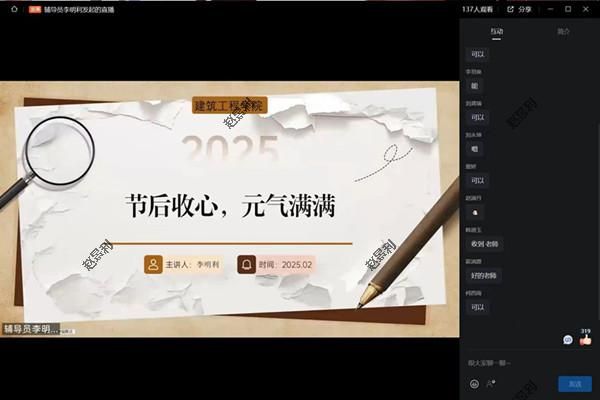Viewport: 600px width, 400px height.
Task: Click the share arrow icon
Action: click(510, 9)
